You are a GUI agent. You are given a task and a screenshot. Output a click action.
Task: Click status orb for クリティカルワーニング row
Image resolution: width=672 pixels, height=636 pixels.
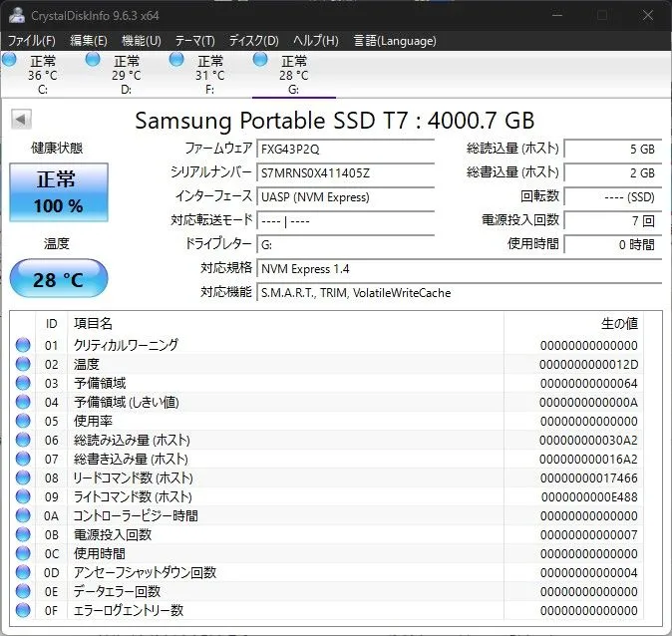23,345
